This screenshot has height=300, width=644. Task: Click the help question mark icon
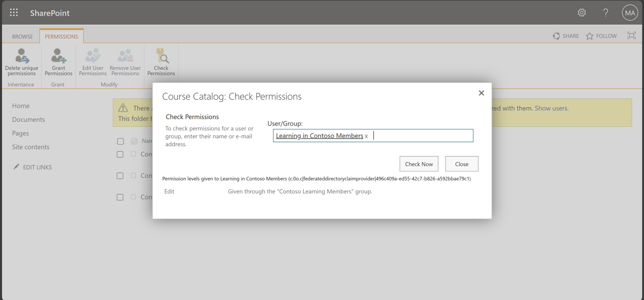click(x=606, y=13)
